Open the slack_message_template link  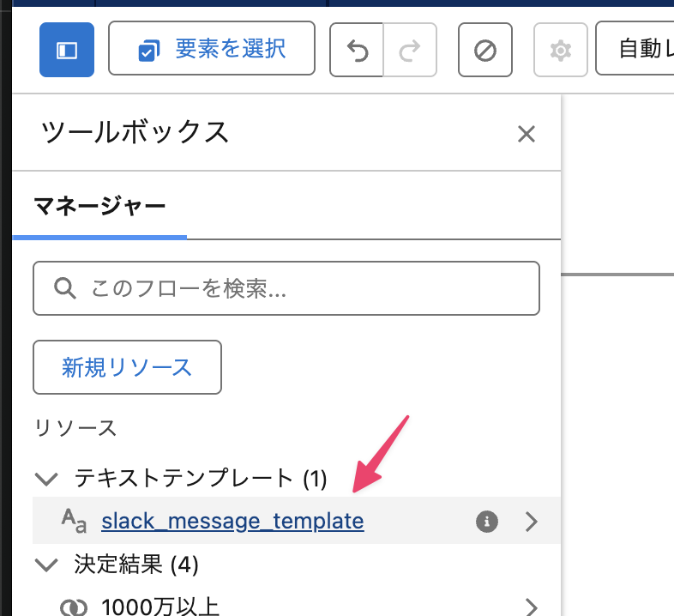pos(232,521)
